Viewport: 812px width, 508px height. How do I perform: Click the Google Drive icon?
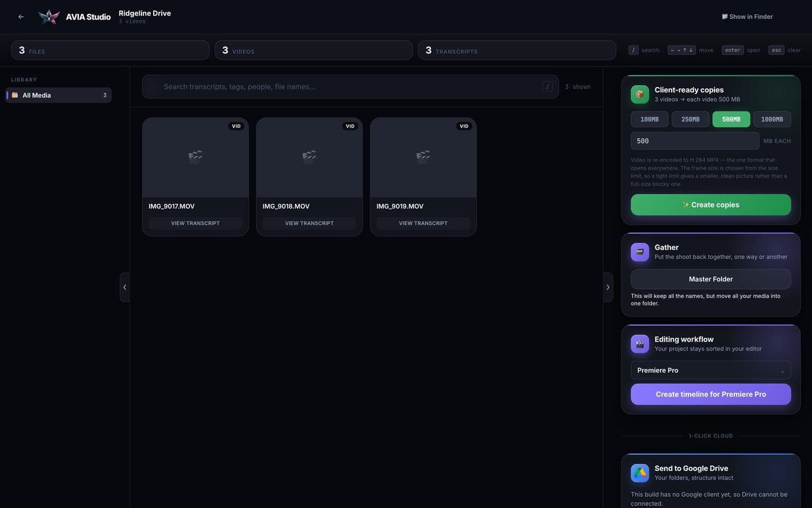pos(640,473)
